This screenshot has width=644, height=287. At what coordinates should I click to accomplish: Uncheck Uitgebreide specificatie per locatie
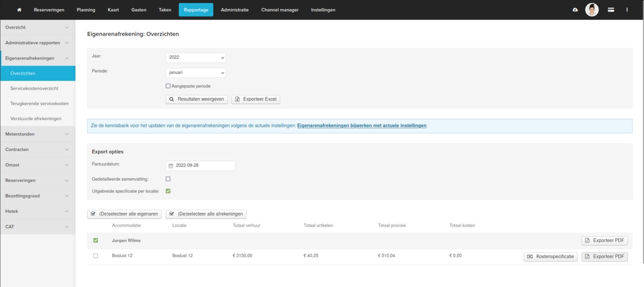click(x=168, y=191)
